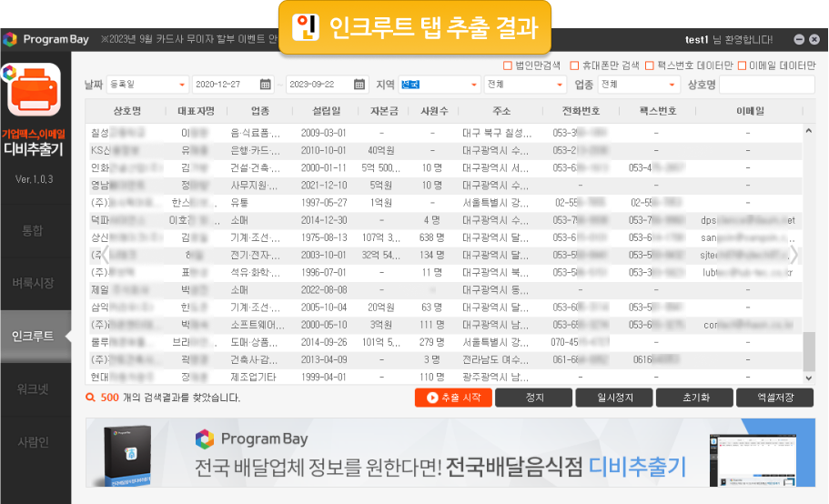Sort by 사원수 column header
Image resolution: width=829 pixels, height=504 pixels.
tap(434, 111)
